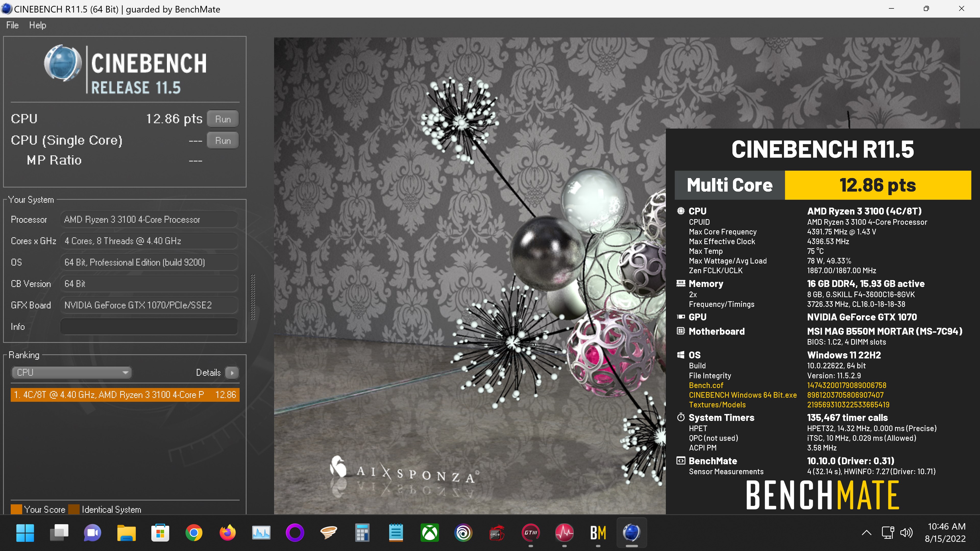Screen dimensions: 980x551
Task: Open File Explorer from the taskbar
Action: 126,533
